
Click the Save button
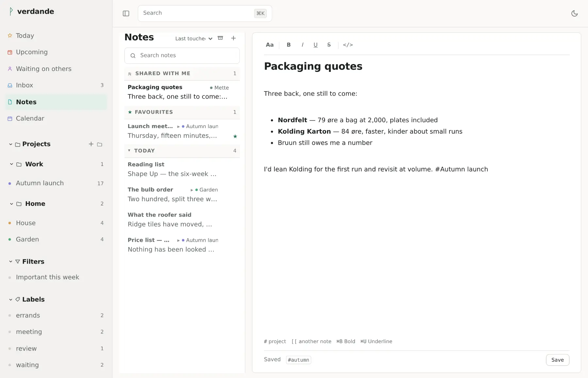pyautogui.click(x=557, y=360)
